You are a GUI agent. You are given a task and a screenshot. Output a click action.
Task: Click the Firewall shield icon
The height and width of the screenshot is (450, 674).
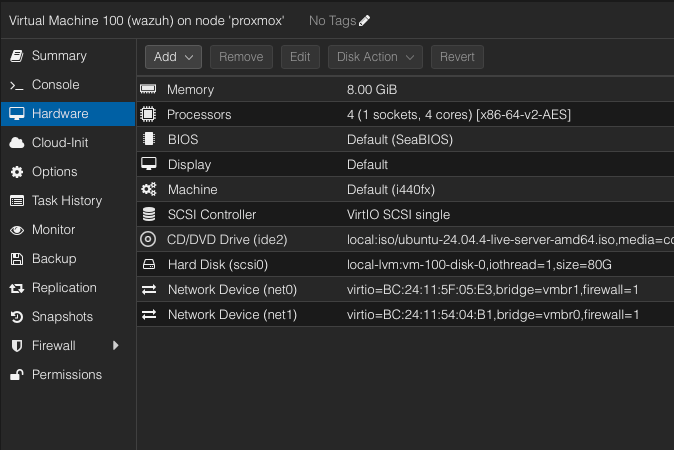[x=17, y=346]
